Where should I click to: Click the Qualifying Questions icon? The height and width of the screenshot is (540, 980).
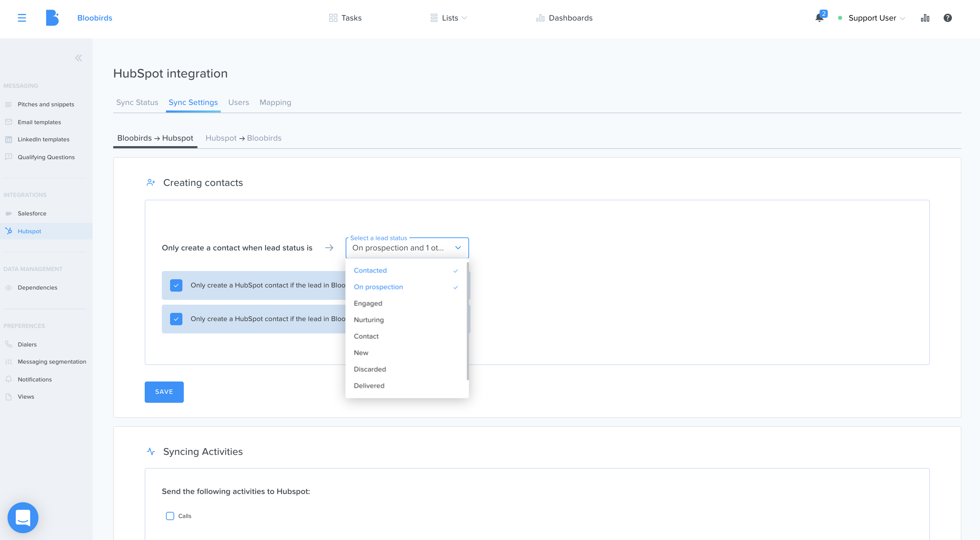pos(8,157)
